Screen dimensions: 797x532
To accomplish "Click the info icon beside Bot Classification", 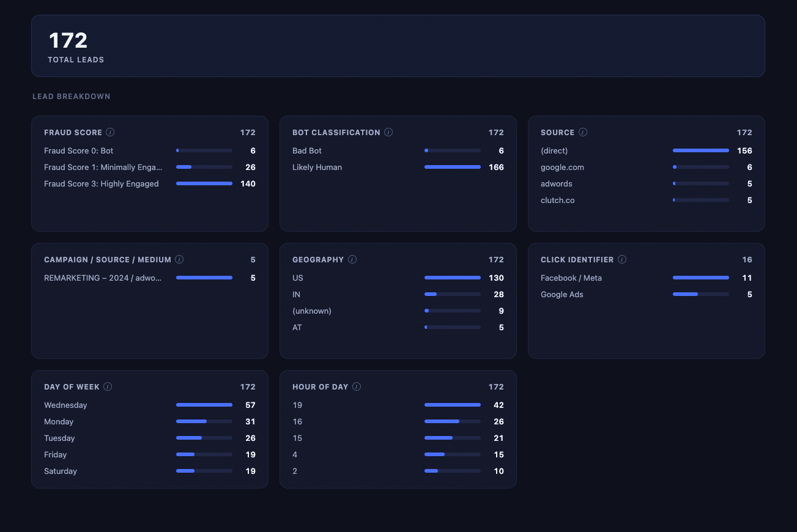I will pyautogui.click(x=388, y=132).
